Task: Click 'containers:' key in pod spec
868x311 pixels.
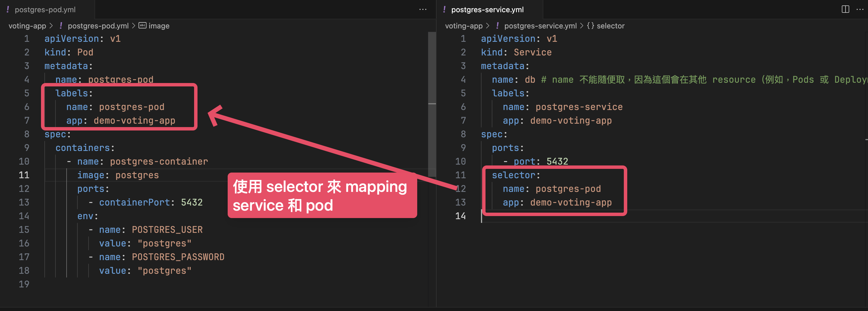Action: pos(85,148)
